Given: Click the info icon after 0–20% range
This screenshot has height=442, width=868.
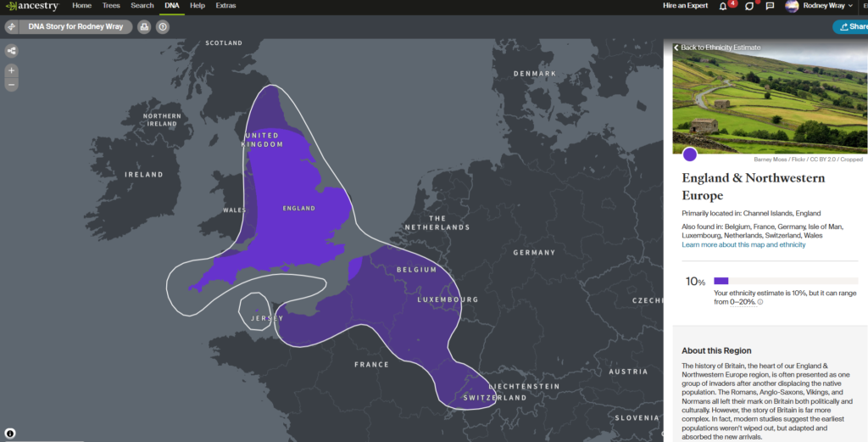Looking at the screenshot, I should [x=760, y=302].
